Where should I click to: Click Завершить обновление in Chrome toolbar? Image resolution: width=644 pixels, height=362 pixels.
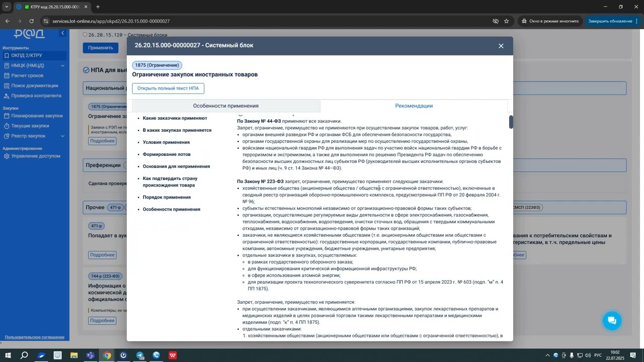pos(610,21)
